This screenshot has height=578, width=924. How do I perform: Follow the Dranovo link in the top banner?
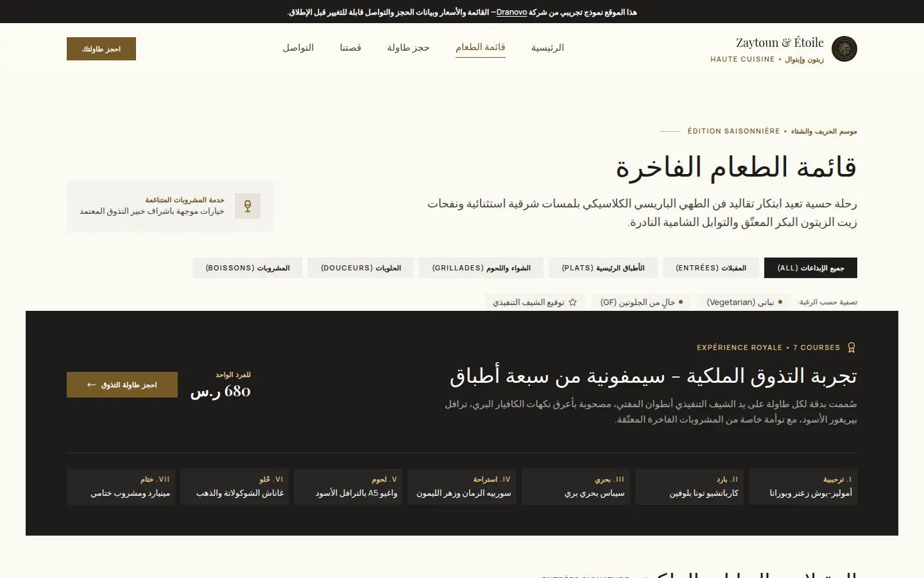[x=511, y=12]
